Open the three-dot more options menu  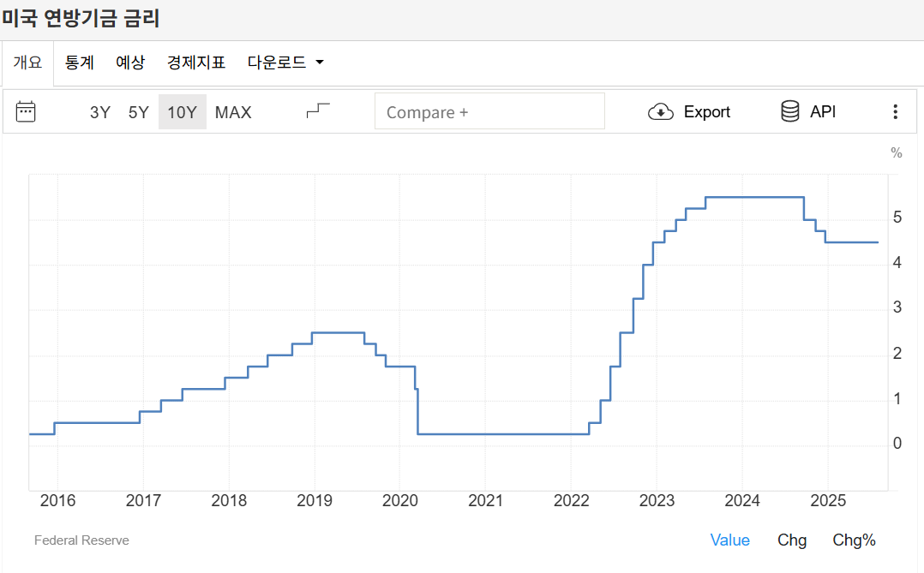895,112
